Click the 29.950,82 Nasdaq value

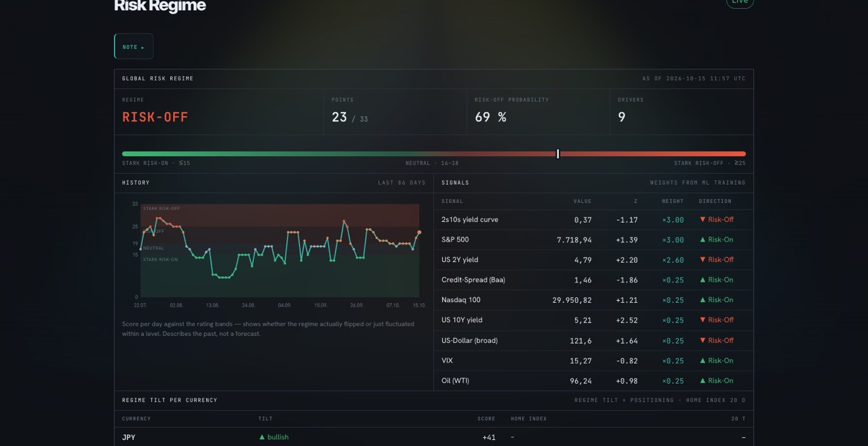pyautogui.click(x=572, y=301)
